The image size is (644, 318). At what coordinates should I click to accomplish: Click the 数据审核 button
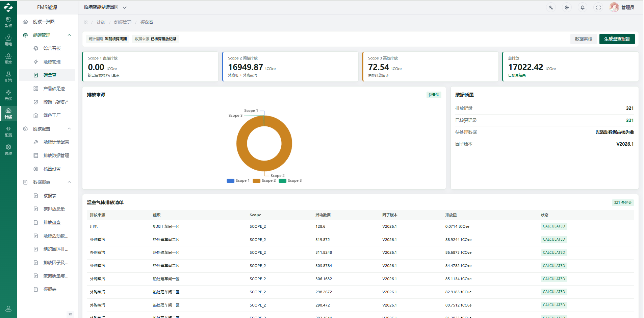(x=584, y=39)
